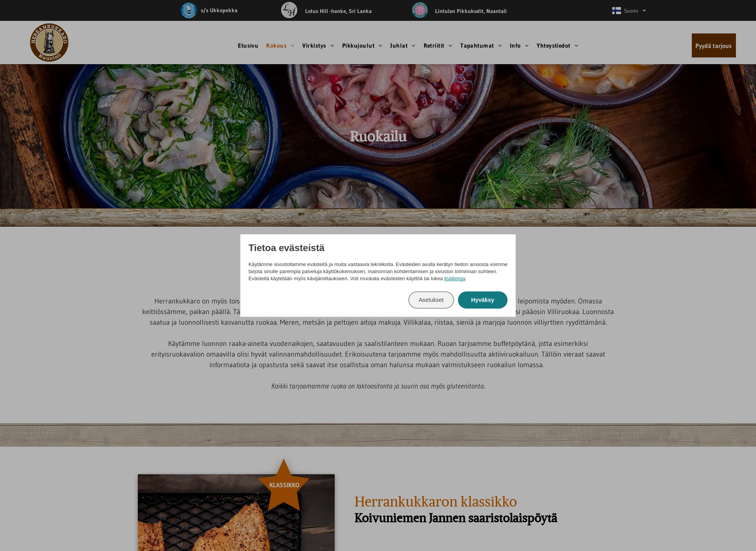
Task: Toggle the Info menu expander
Action: (527, 45)
